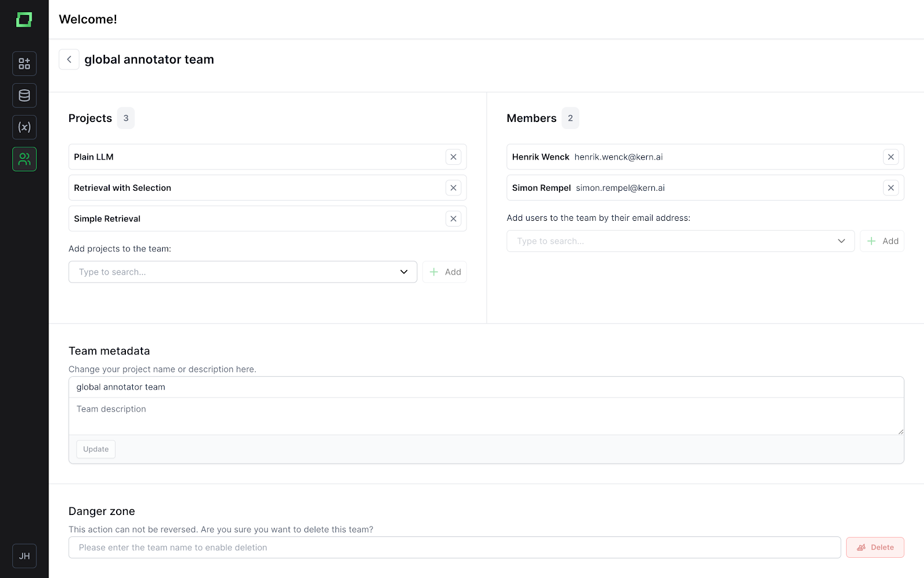The height and width of the screenshot is (578, 924).
Task: Open the variables (x) icon in sidebar
Action: click(24, 127)
